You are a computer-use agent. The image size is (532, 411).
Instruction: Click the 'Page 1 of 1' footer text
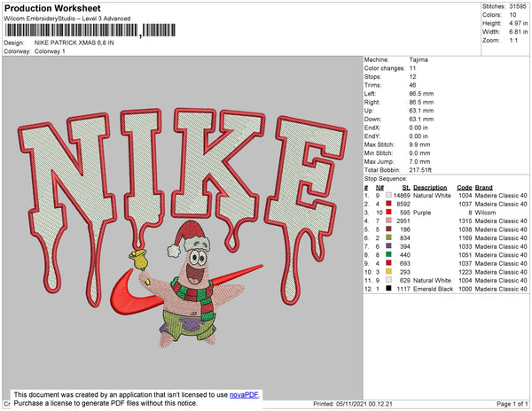[x=512, y=404]
